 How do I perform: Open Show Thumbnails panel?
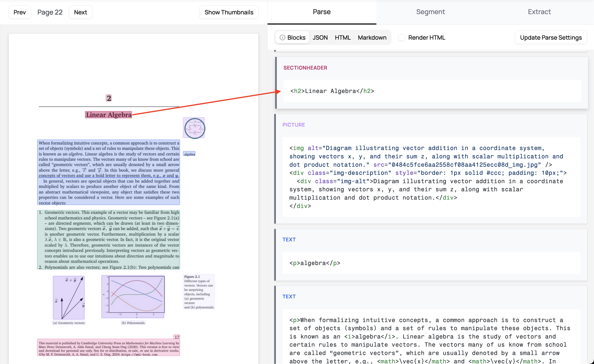pos(228,12)
